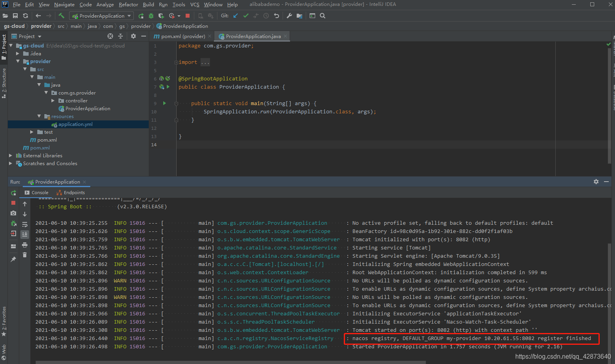
Task: Stop ProviderApplication in the Run panel
Action: coord(13,203)
